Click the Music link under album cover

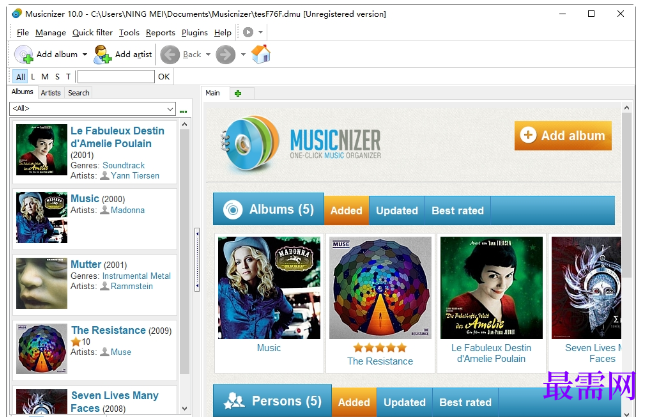(x=269, y=348)
